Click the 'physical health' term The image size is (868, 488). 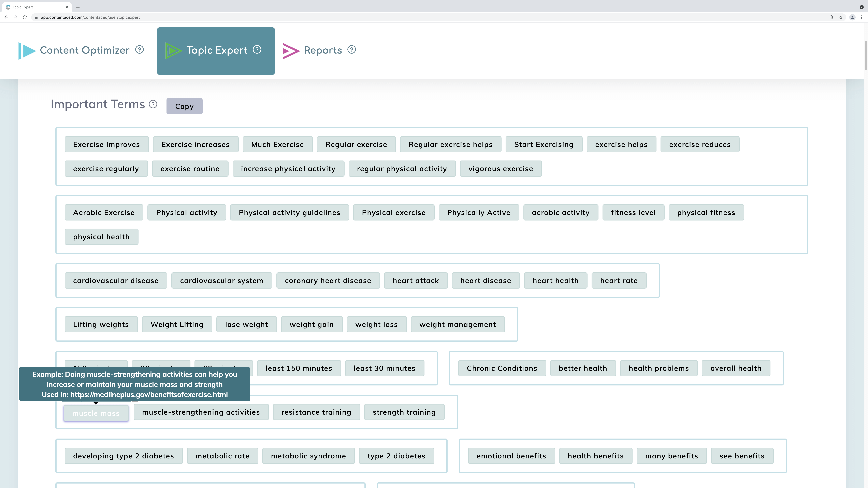101,237
